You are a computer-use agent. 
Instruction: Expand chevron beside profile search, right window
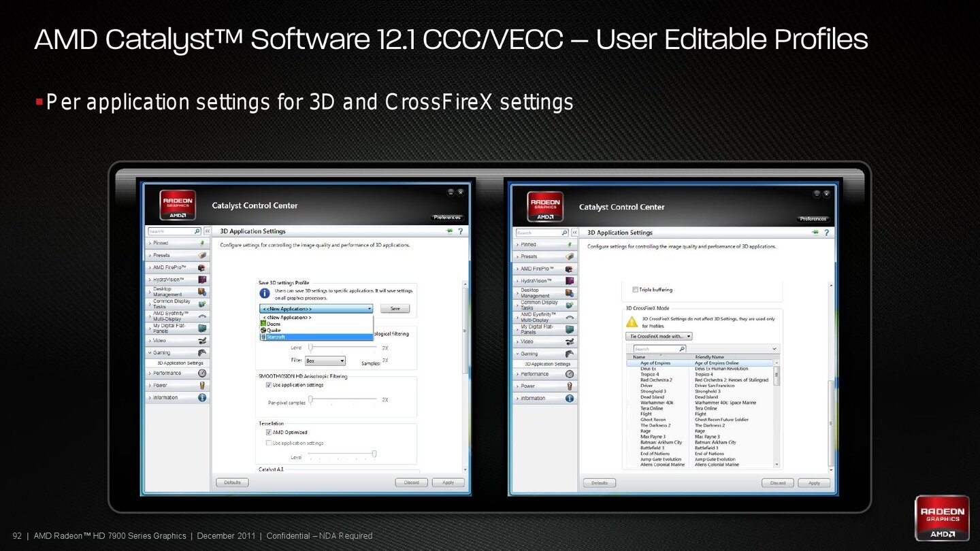click(774, 349)
